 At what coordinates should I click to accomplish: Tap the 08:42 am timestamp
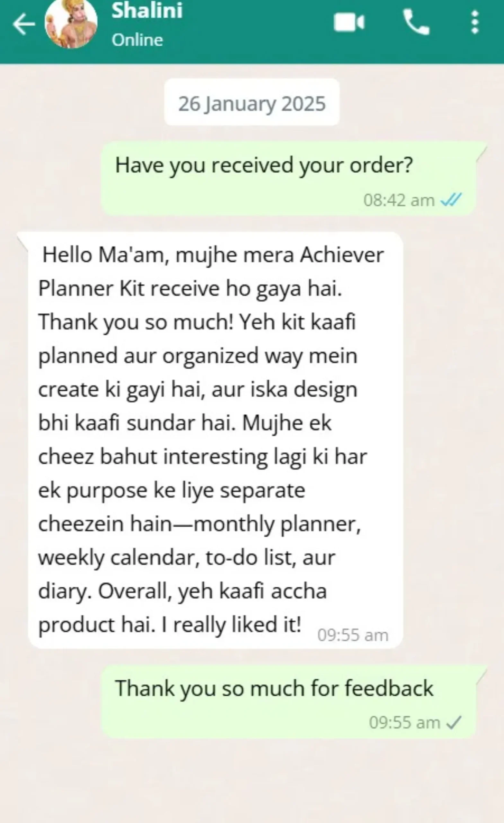click(x=399, y=200)
